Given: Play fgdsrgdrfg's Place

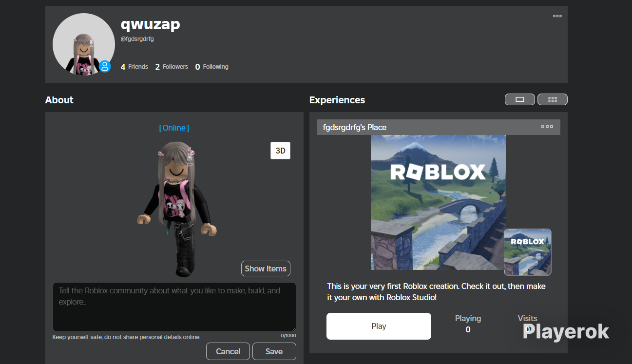Looking at the screenshot, I should [379, 326].
